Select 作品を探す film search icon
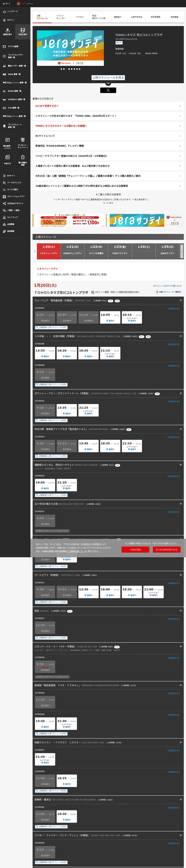186x868 pixels. pyautogui.click(x=23, y=32)
